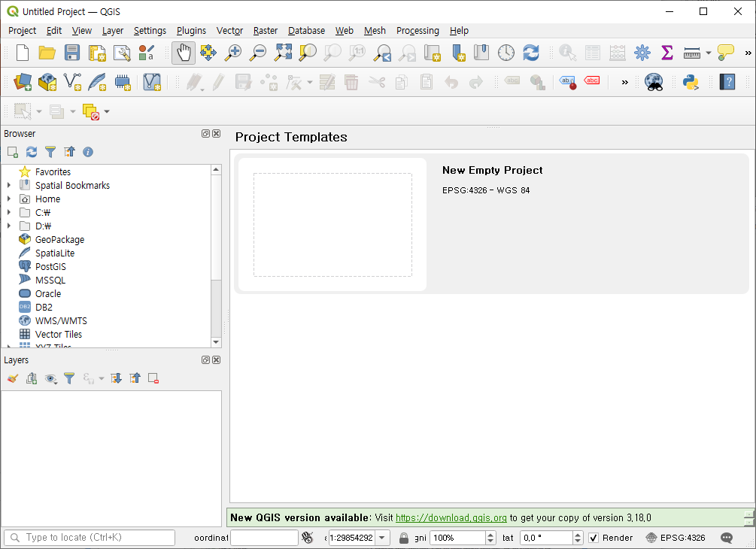This screenshot has height=549, width=756.
Task: Click the Temporal Controller clock icon
Action: (506, 53)
